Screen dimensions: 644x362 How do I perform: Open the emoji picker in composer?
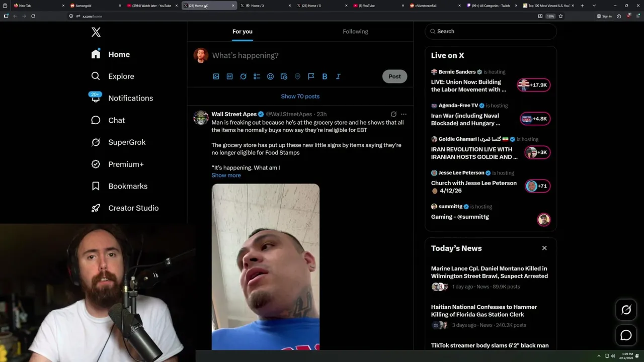270,76
